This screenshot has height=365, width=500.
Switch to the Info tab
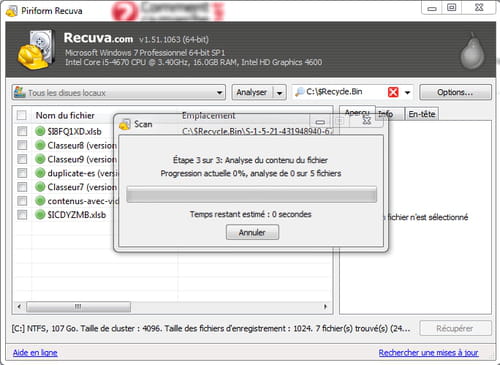390,114
